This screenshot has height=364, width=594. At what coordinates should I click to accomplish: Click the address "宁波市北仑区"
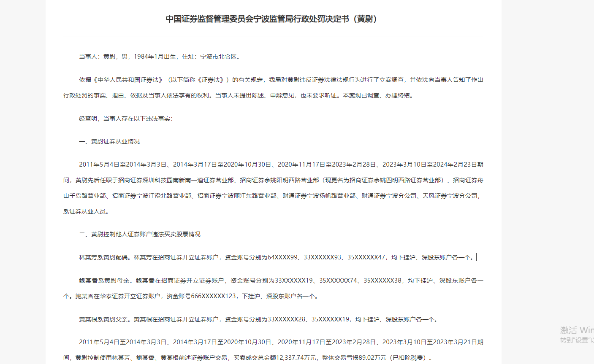click(218, 57)
